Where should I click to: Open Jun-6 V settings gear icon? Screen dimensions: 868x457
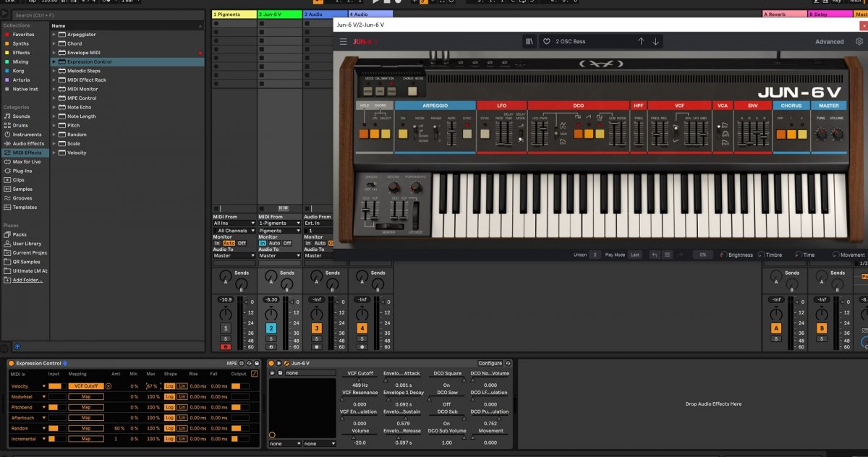(859, 41)
